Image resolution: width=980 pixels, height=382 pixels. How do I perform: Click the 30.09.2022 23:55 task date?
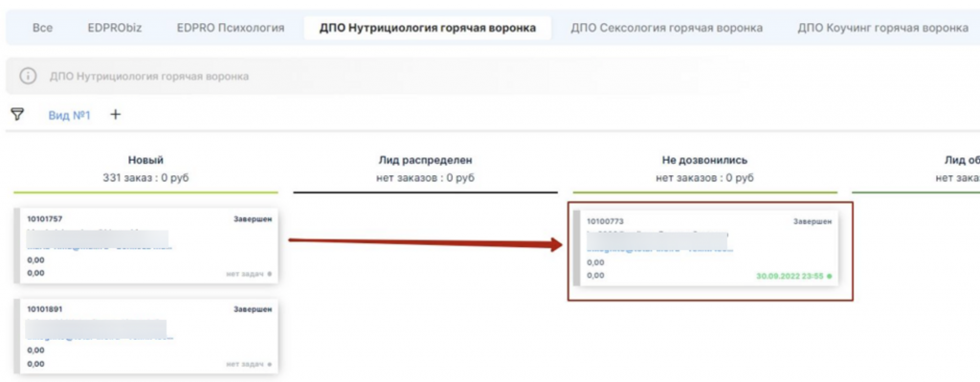(x=790, y=276)
